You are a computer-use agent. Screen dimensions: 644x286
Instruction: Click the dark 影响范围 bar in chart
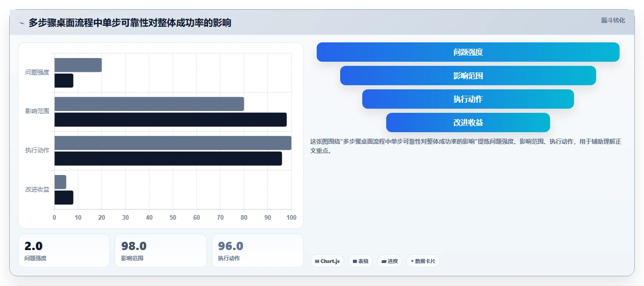click(171, 120)
